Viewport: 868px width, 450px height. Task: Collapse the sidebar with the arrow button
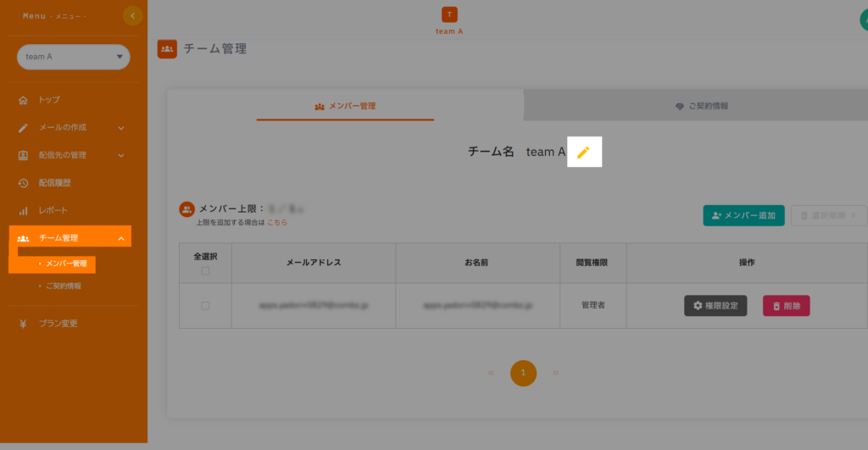point(132,15)
